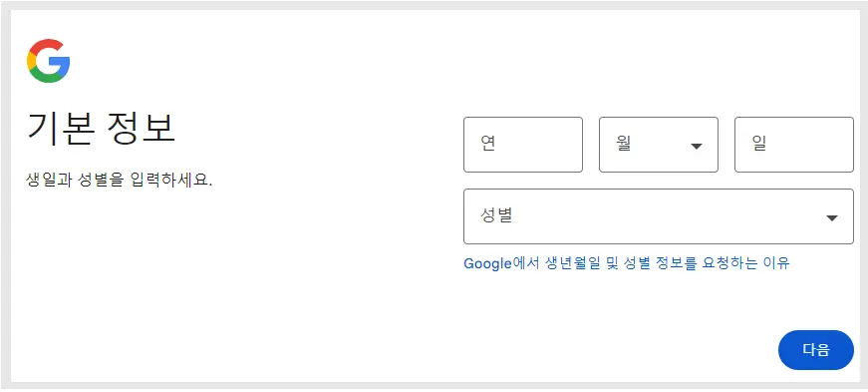Click the blue 다음 button
Screen dimensions: 868x392
tap(816, 350)
